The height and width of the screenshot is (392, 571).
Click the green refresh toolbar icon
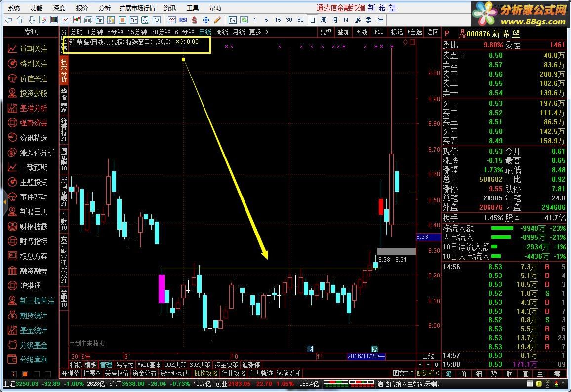tap(244, 20)
